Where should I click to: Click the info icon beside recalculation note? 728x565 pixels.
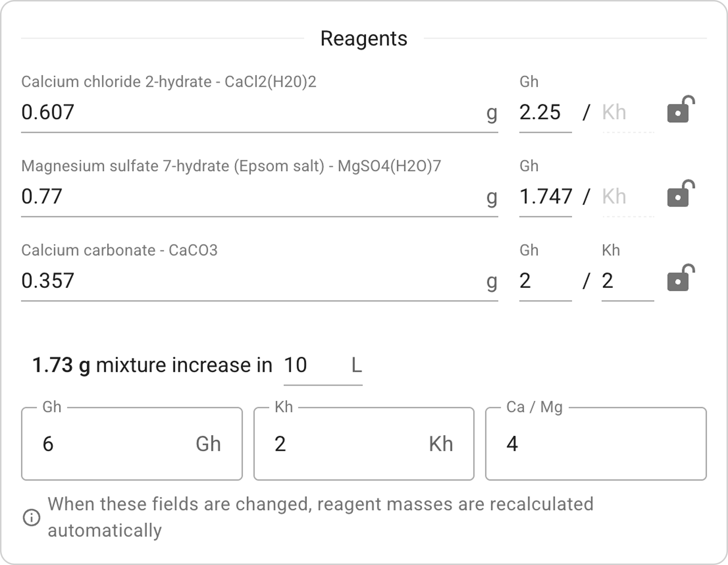tap(32, 517)
